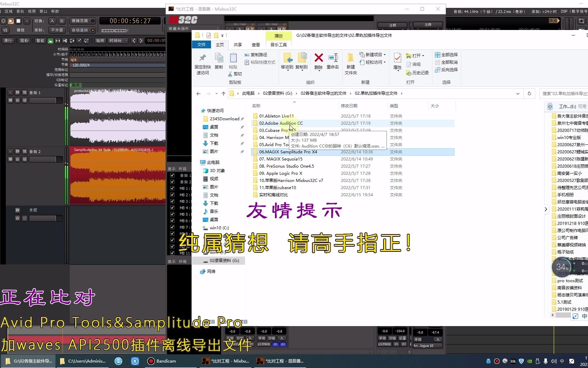Open the address bar dropdown in Explorer
This screenshot has width=588, height=368.
point(518,93)
